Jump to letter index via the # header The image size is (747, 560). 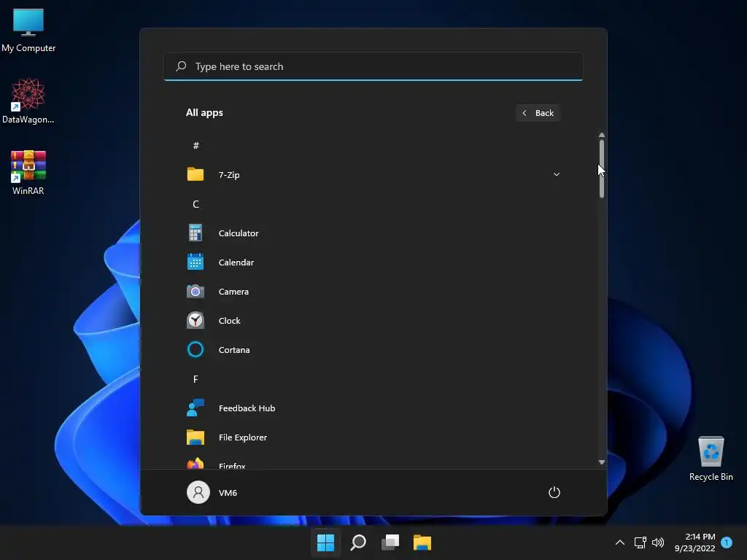(196, 145)
